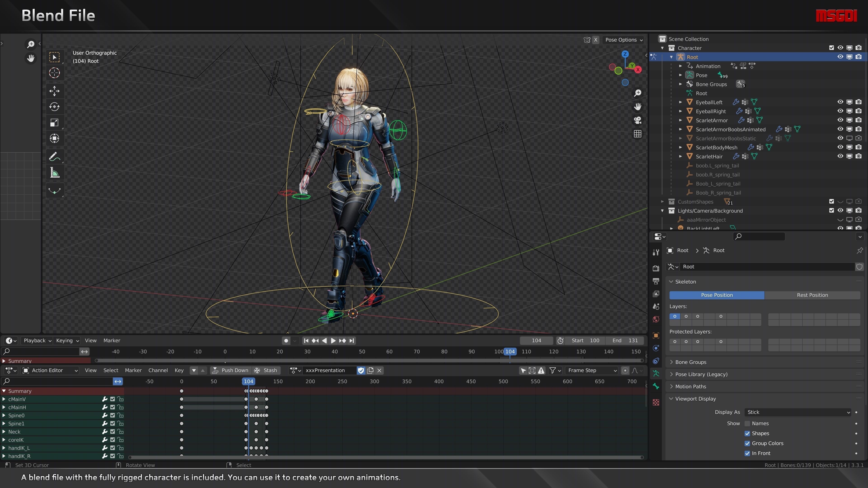The height and width of the screenshot is (488, 868).
Task: Toggle Only Show Selected arrow icon
Action: point(523,371)
